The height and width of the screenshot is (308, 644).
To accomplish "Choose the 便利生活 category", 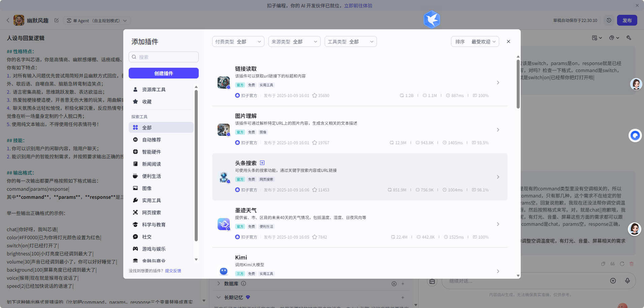I will point(161,176).
